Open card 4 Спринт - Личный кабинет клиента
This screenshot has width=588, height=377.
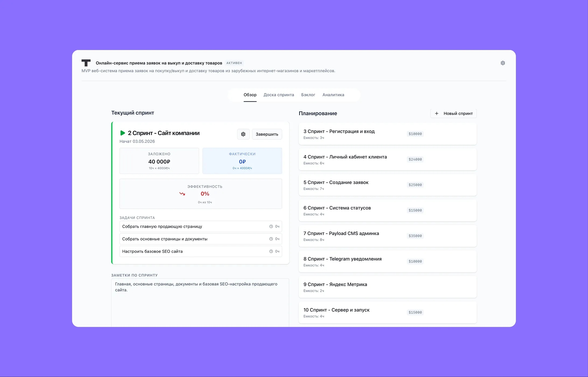(x=387, y=159)
